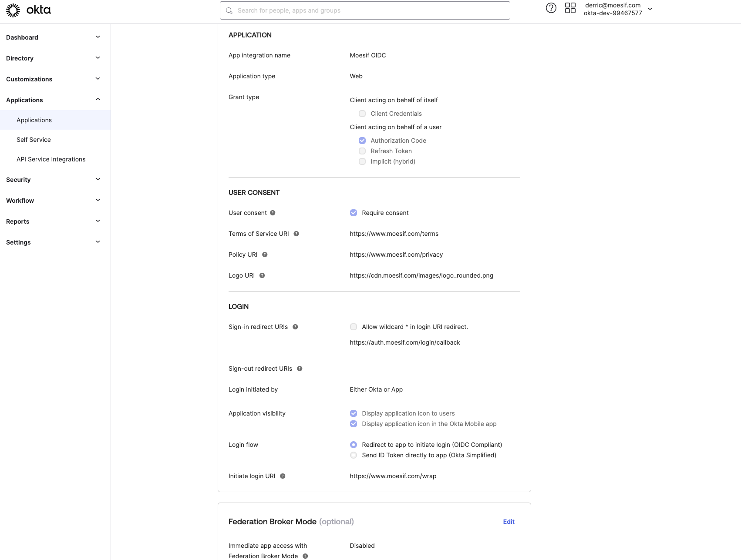
Task: Click the help tooltip beside User consent
Action: pos(273,213)
